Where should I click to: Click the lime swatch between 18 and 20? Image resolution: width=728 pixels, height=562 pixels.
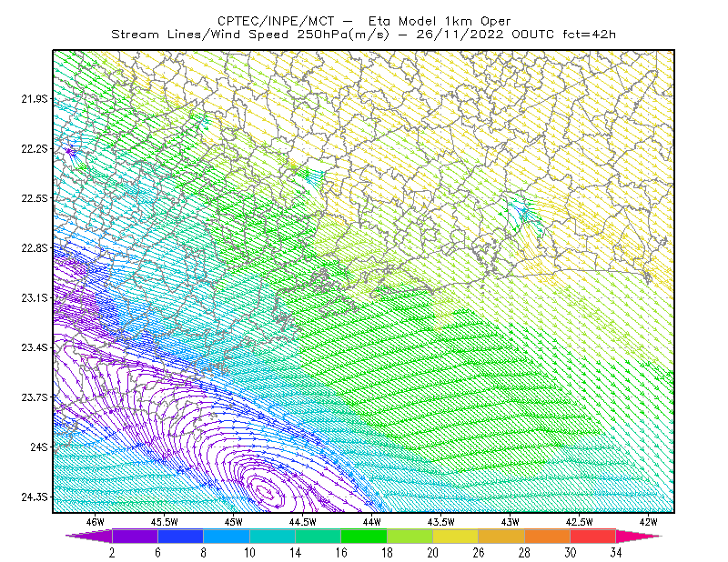click(410, 536)
